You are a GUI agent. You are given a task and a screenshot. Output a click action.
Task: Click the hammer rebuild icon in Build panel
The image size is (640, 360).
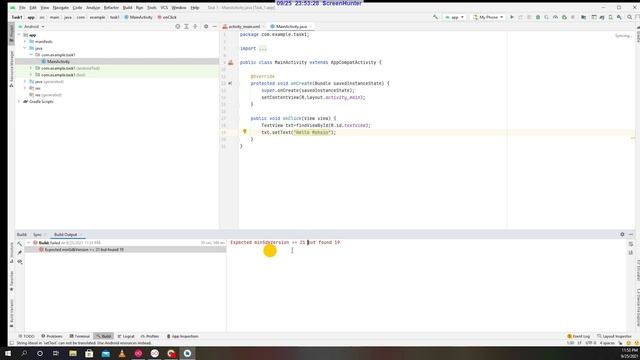click(20, 244)
